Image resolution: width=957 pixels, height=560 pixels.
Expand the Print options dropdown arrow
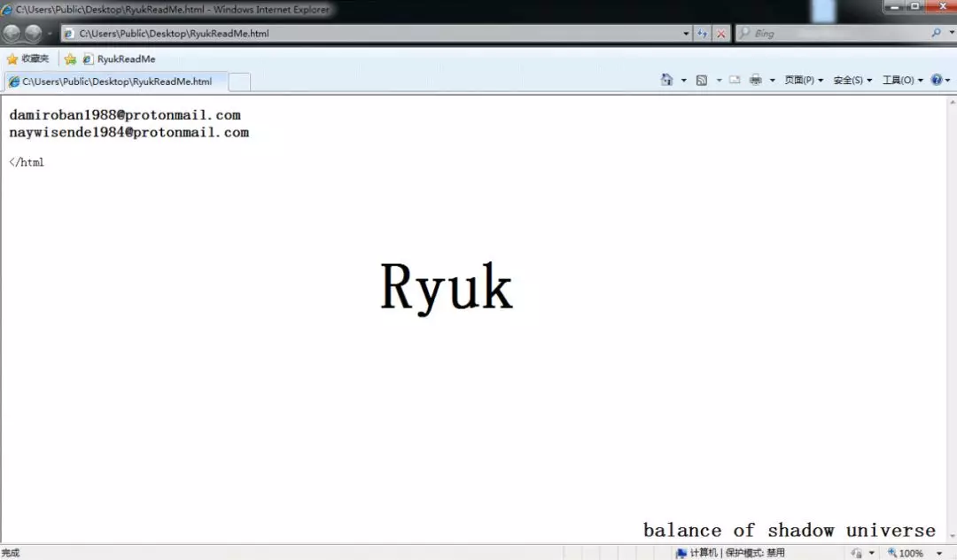pyautogui.click(x=772, y=80)
